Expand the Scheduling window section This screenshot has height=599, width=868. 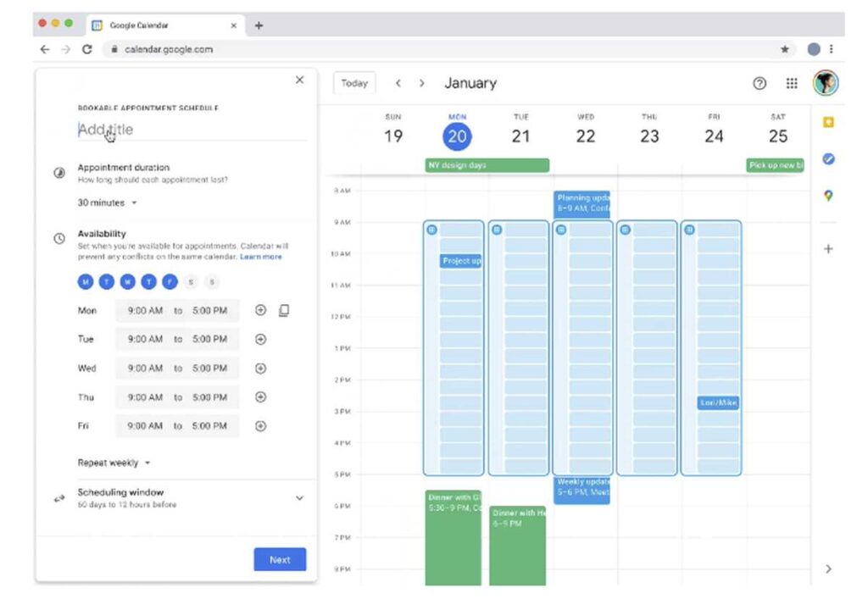(x=299, y=498)
